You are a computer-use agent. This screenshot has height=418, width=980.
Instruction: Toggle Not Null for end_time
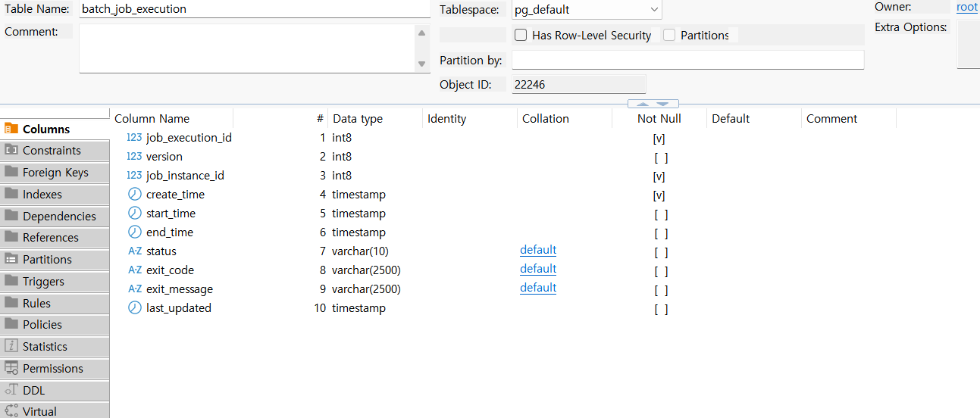pyautogui.click(x=661, y=233)
